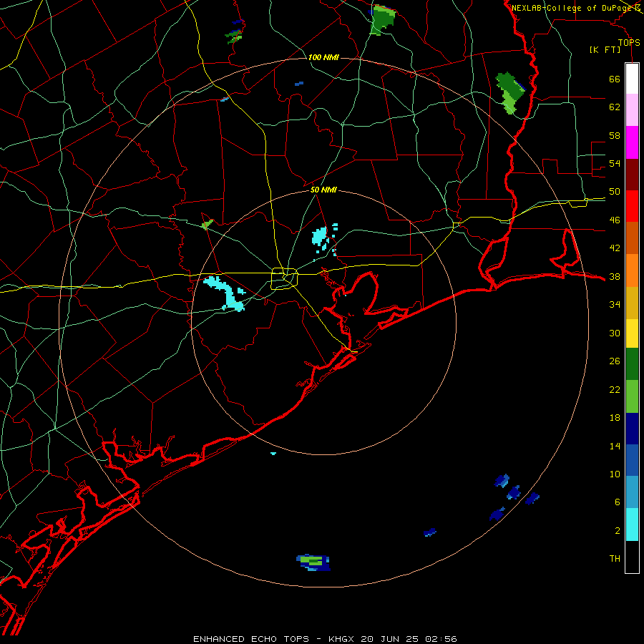
Task: Click the 2 legend value
Action: (x=617, y=531)
